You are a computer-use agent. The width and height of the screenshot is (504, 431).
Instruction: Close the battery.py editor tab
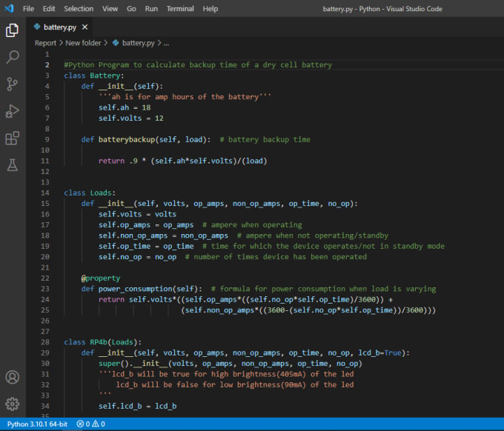tap(84, 27)
